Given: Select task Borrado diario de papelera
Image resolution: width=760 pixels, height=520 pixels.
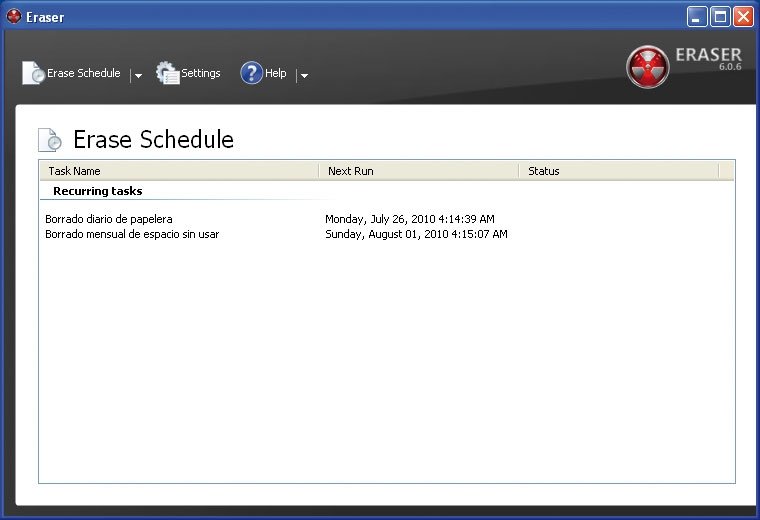Looking at the screenshot, I should coord(109,219).
